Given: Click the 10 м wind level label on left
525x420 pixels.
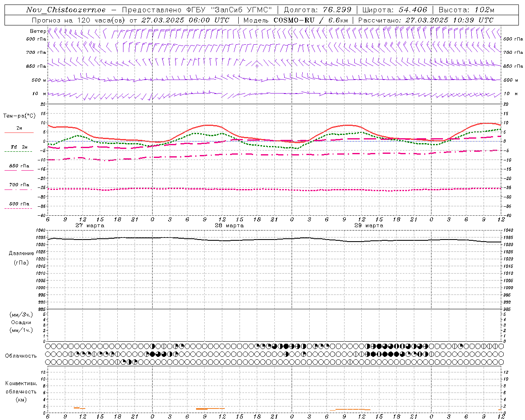Looking at the screenshot, I should (39, 94).
